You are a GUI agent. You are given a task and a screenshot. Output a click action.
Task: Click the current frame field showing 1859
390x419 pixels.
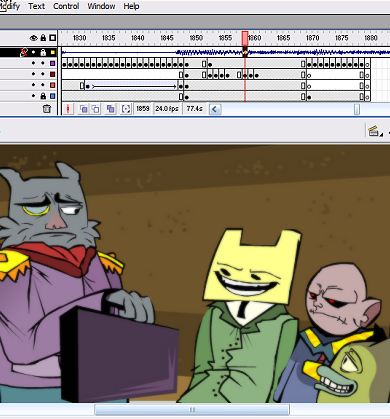coord(143,109)
